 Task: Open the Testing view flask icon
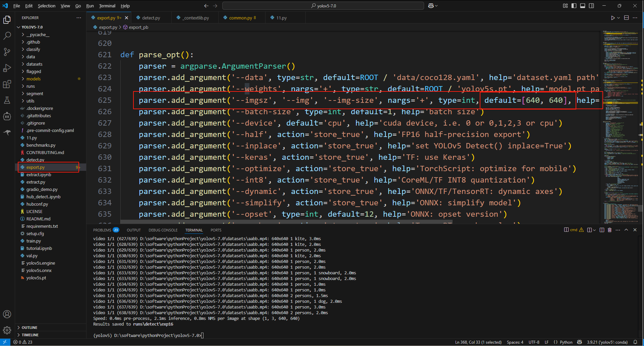(x=7, y=100)
